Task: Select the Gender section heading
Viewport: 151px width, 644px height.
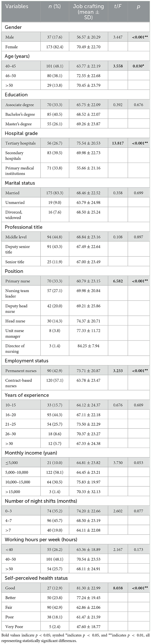Action: pos(13,27)
